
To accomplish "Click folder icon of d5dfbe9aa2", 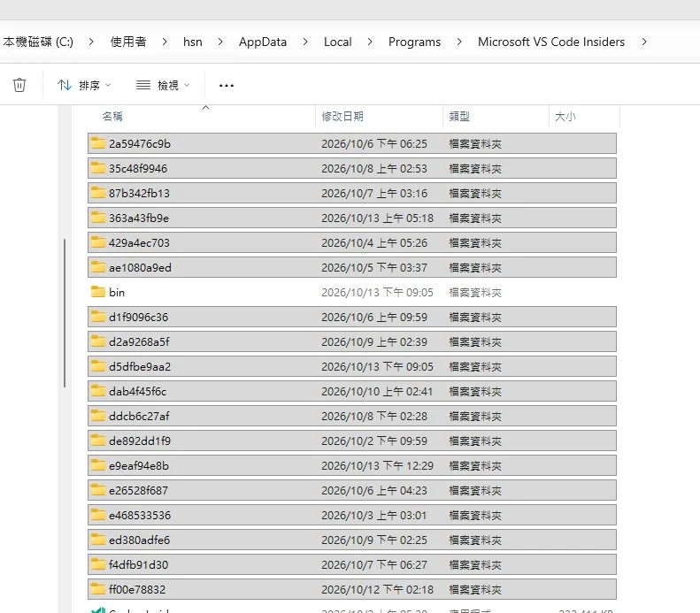I will (x=97, y=366).
